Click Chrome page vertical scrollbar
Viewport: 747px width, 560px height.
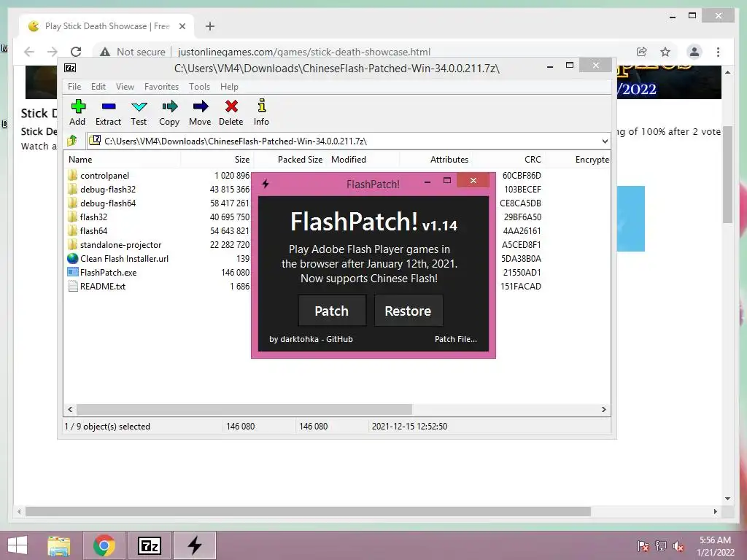tap(727, 176)
